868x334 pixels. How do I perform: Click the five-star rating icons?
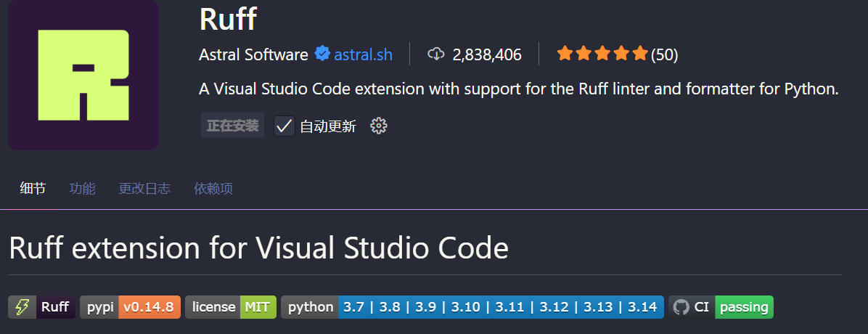pyautogui.click(x=602, y=54)
